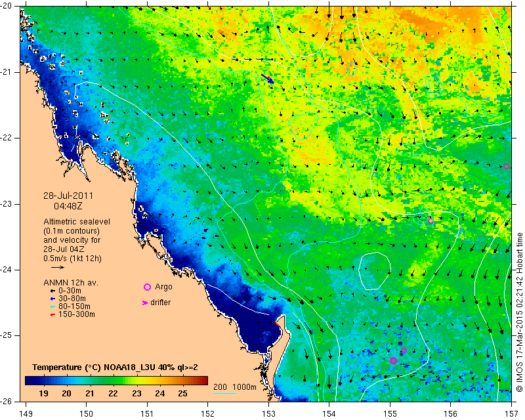Click the 'ANMN 12h av.' legend heading

(71, 283)
